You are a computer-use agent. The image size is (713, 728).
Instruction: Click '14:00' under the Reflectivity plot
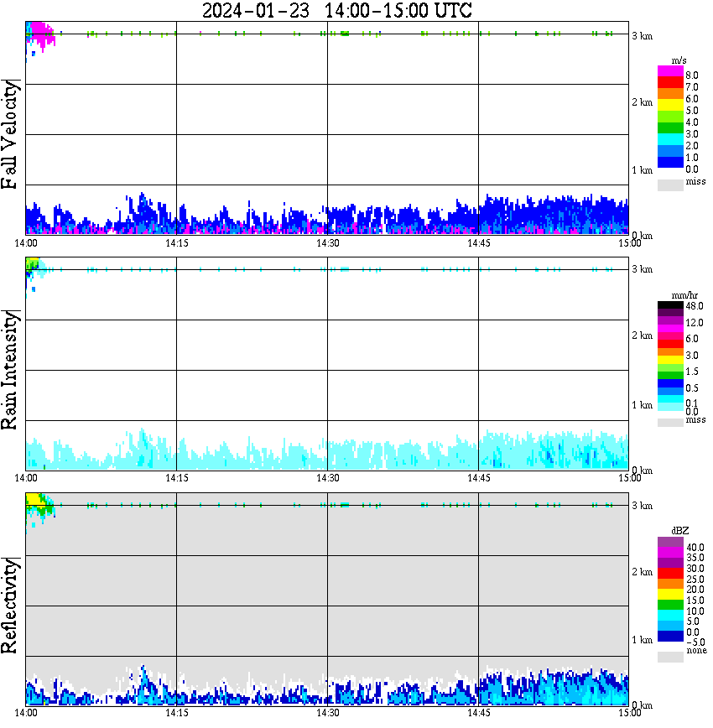(x=25, y=713)
